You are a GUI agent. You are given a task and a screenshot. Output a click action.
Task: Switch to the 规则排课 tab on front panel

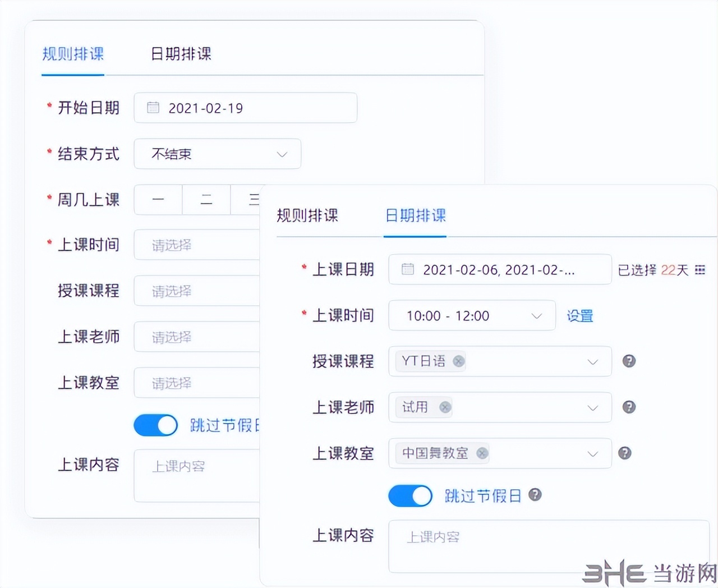(x=307, y=216)
